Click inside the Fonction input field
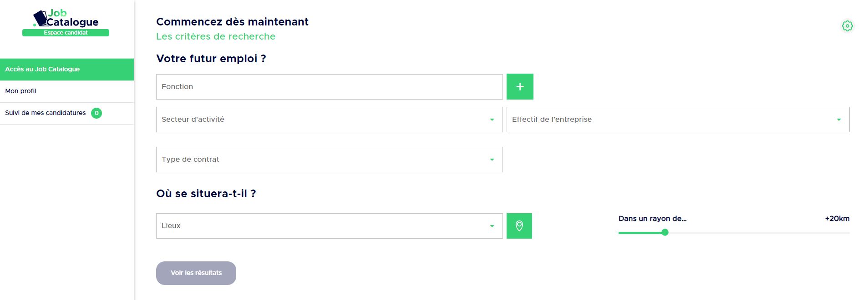Screen dimensions: 868x300 click(329, 86)
